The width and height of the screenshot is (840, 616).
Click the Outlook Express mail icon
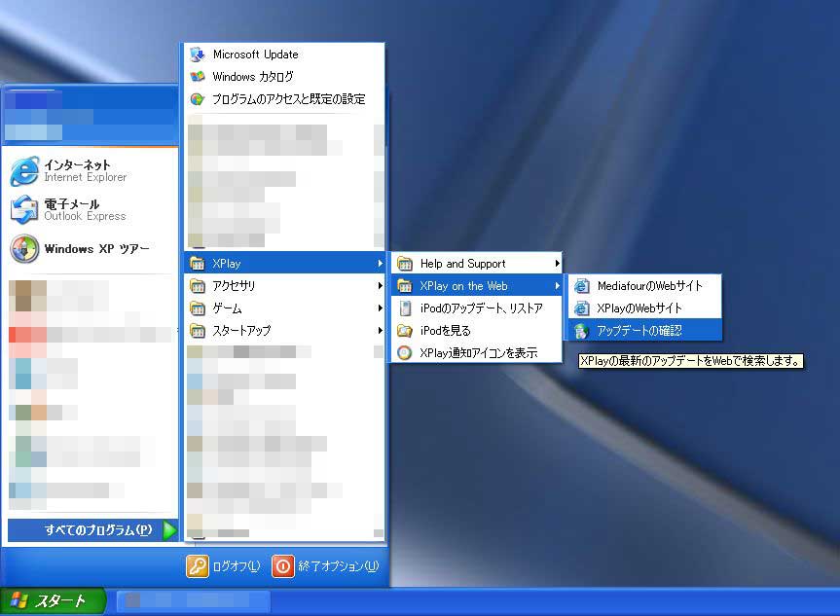pyautogui.click(x=24, y=209)
